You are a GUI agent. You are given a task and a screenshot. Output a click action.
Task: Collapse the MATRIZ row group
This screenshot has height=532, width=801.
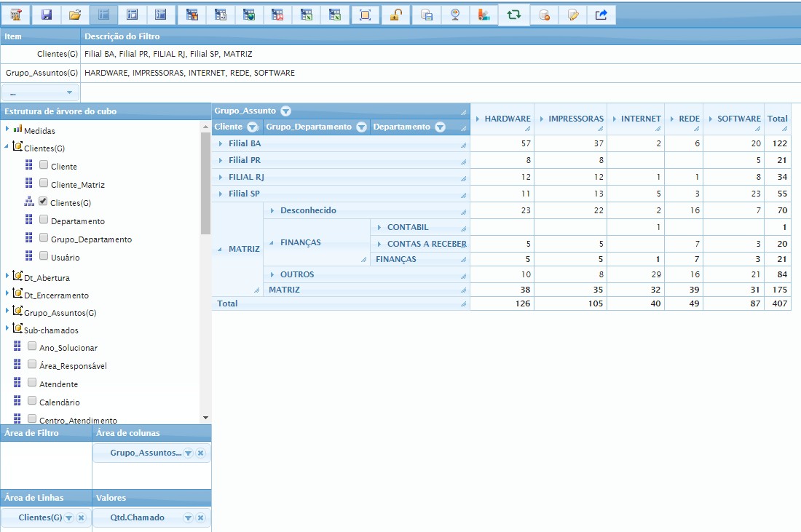click(x=220, y=250)
